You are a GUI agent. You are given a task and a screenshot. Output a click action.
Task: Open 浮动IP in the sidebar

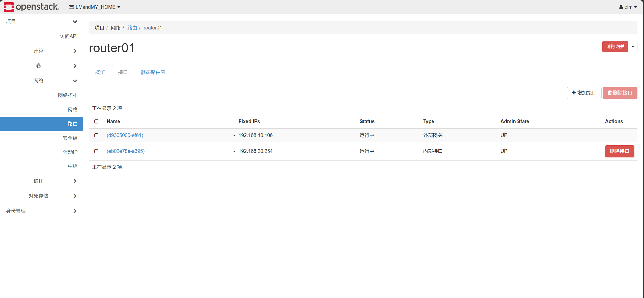coord(70,152)
